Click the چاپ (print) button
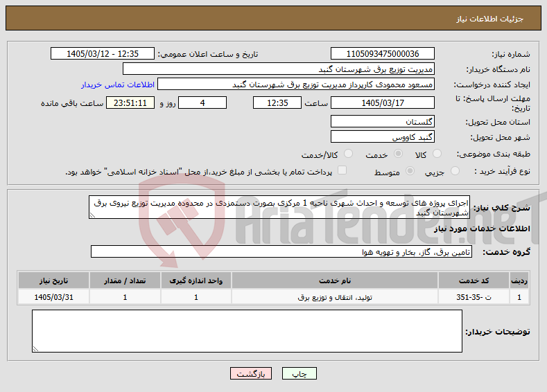 coord(299,373)
